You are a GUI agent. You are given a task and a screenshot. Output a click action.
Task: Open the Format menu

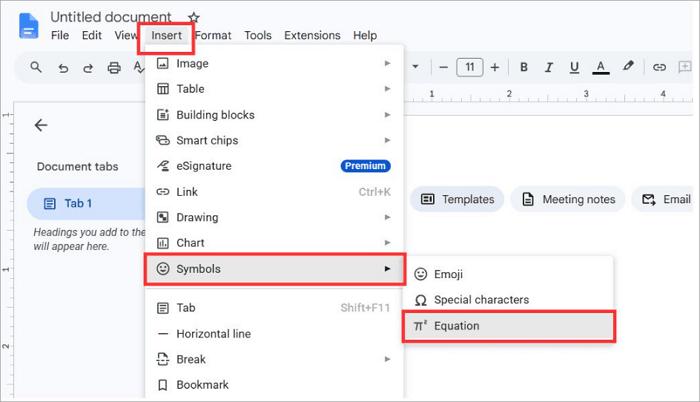coord(213,35)
